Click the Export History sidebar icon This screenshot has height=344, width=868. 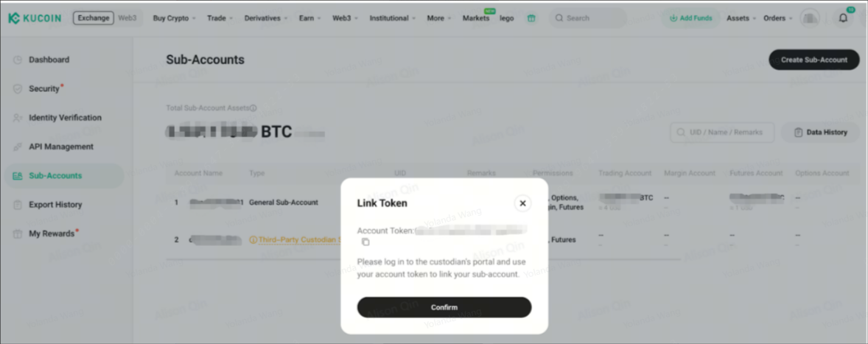[18, 205]
